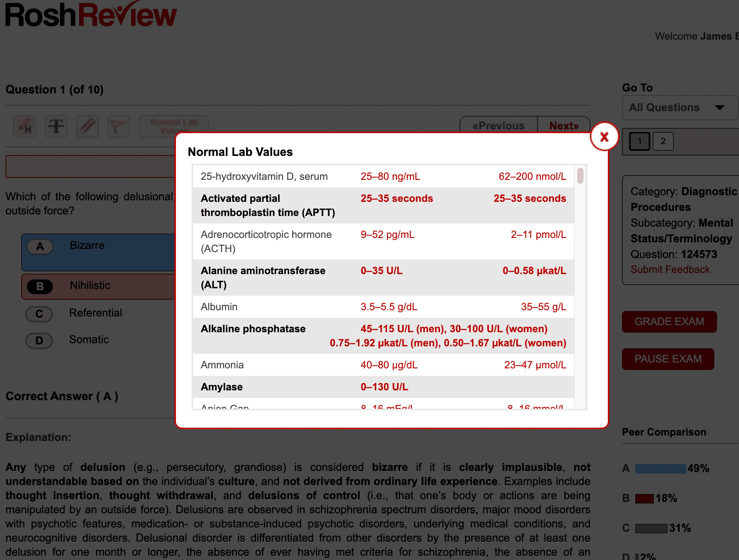The height and width of the screenshot is (560, 739).
Task: Open the All Questions dropdown
Action: [x=679, y=108]
